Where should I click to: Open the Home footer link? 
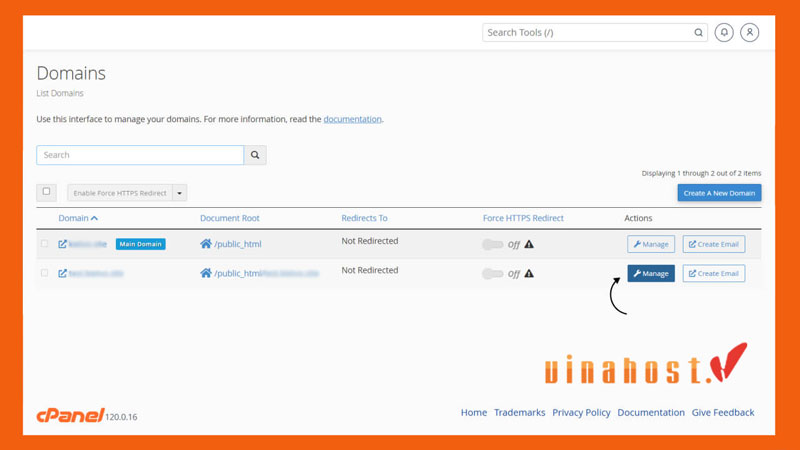click(474, 412)
